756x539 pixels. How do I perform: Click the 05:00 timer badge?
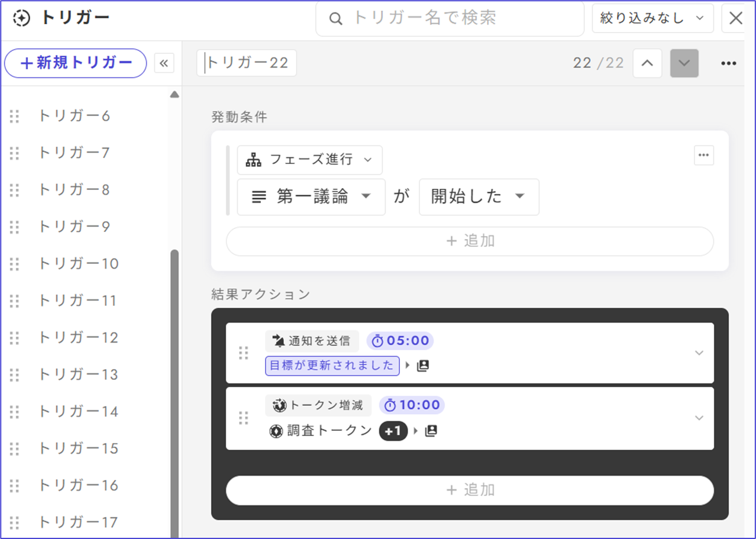400,341
